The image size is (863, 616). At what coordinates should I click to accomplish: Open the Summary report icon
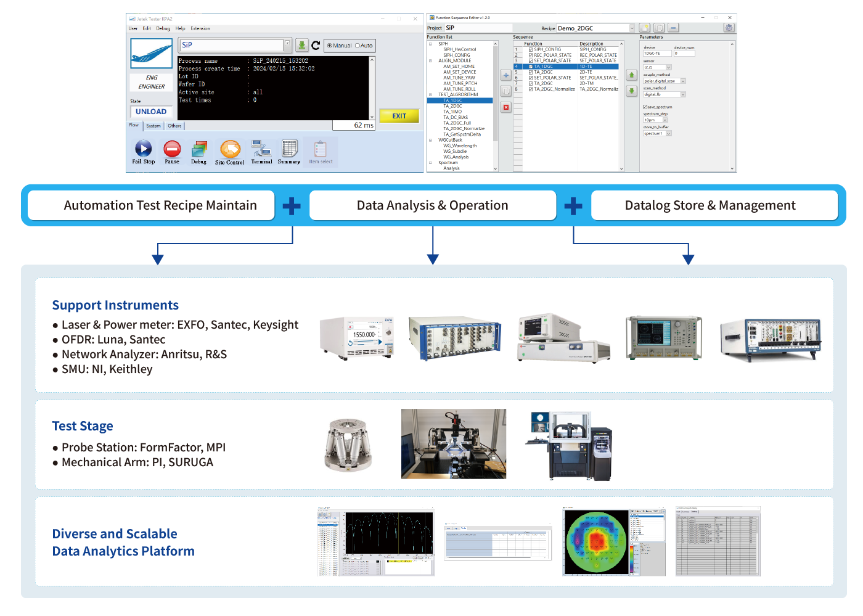pos(289,149)
